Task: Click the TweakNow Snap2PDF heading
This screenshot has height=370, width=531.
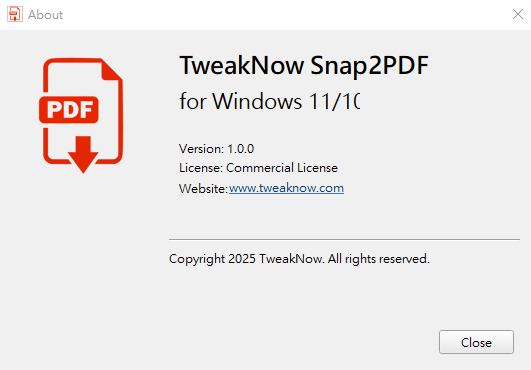Action: point(304,65)
